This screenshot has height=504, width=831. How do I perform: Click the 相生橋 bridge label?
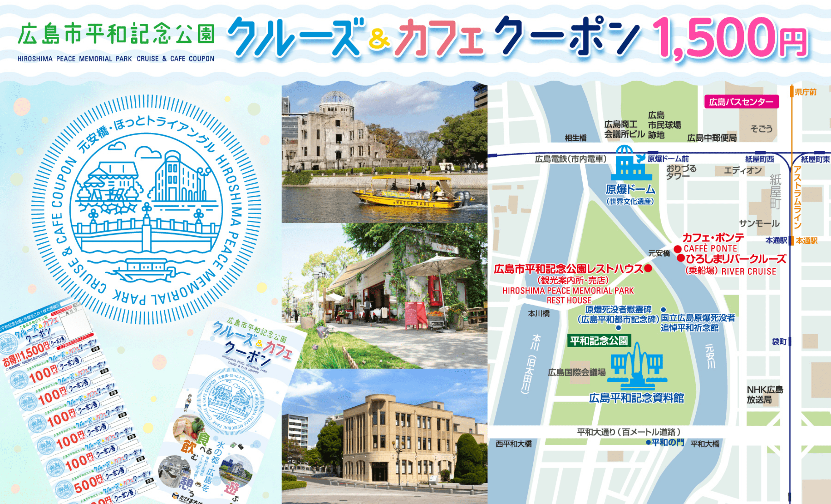pyautogui.click(x=576, y=138)
